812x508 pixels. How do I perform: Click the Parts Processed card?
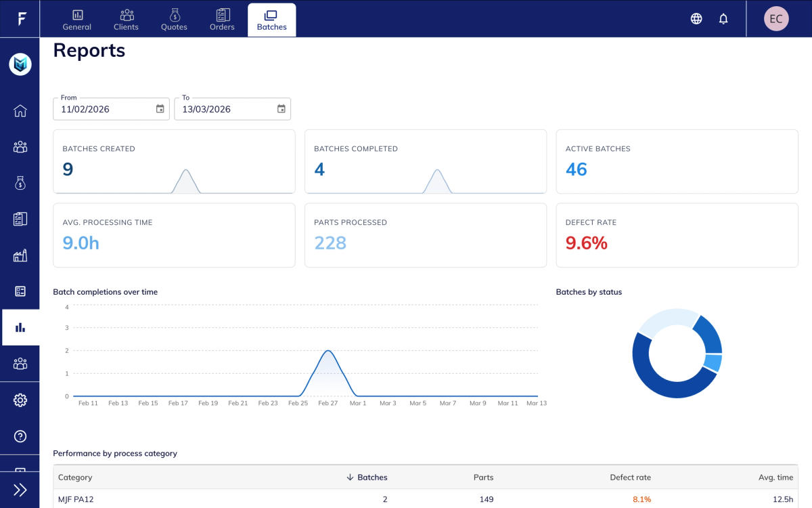426,235
